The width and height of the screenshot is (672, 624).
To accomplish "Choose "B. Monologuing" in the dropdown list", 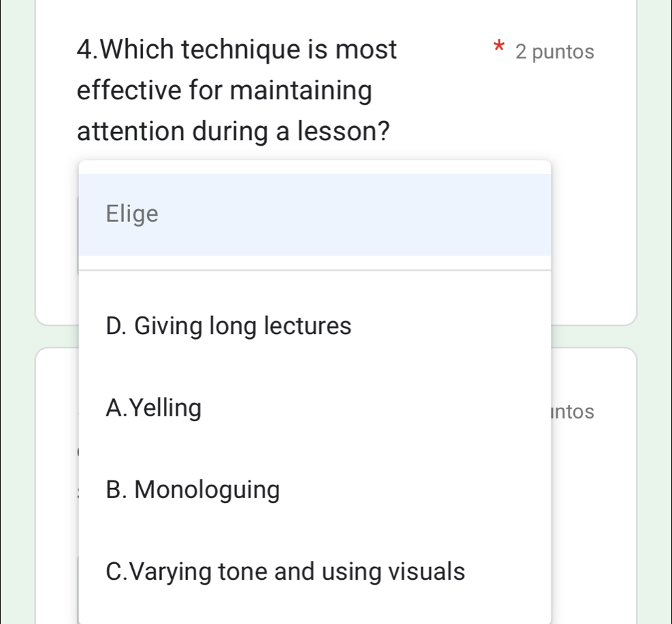I will coord(193,489).
